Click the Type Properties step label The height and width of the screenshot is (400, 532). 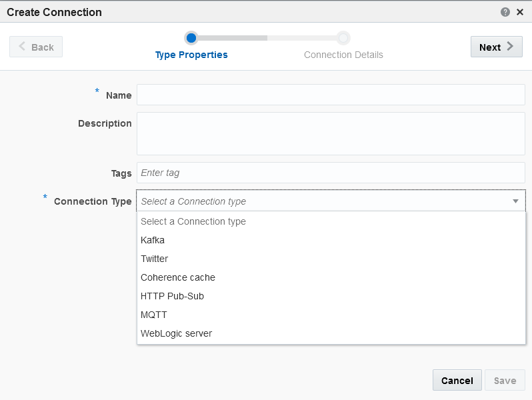(x=191, y=55)
